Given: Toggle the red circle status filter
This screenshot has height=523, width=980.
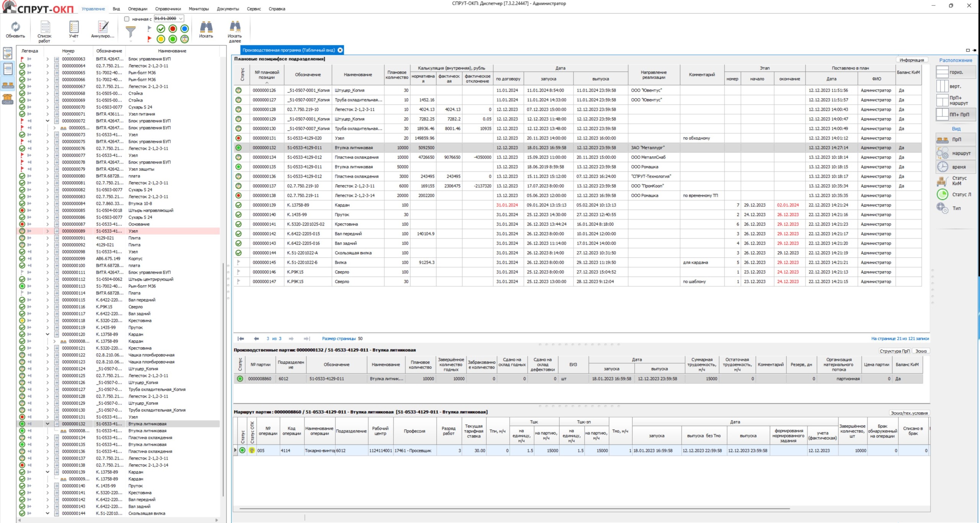Looking at the screenshot, I should [173, 29].
